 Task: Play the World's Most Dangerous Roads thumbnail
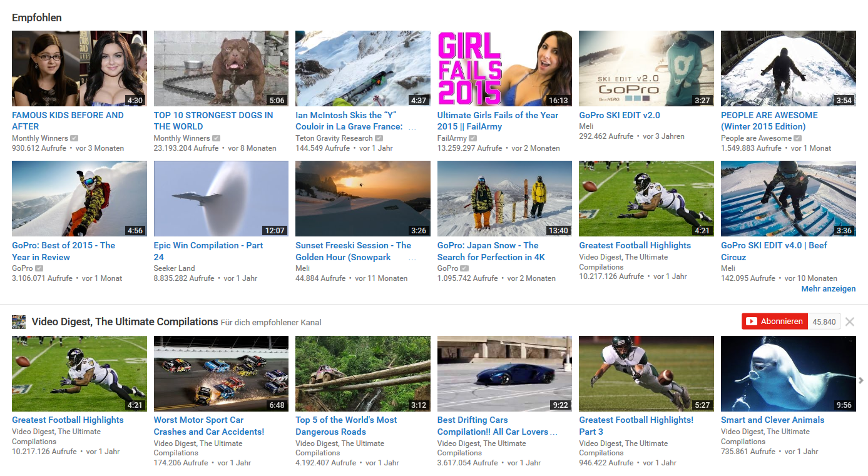pos(363,373)
